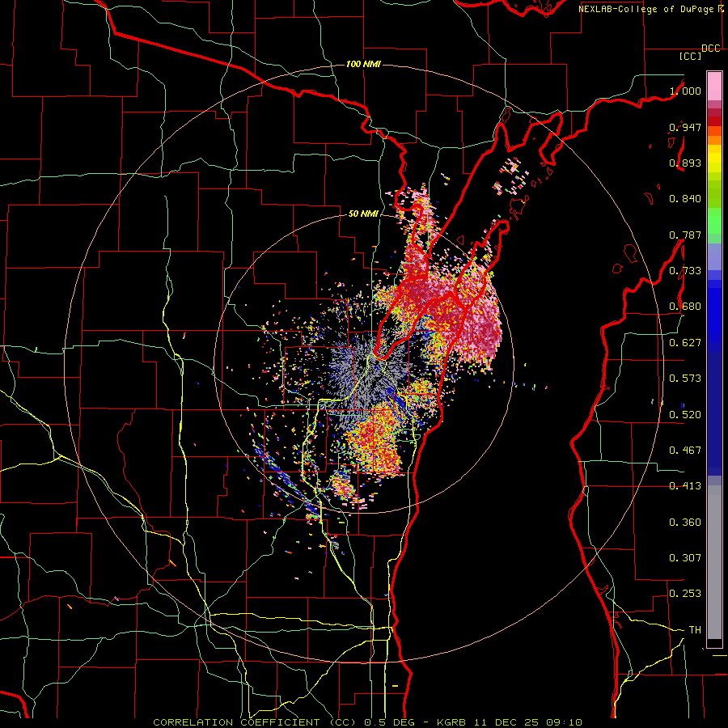
Task: Click the 0.467 legend value
Action: click(x=685, y=451)
